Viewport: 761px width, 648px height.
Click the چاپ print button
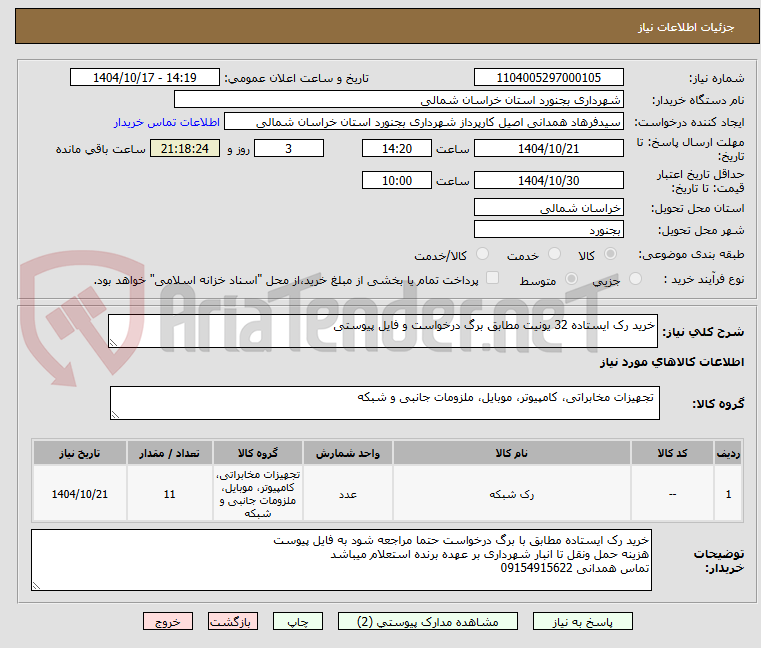tap(298, 621)
